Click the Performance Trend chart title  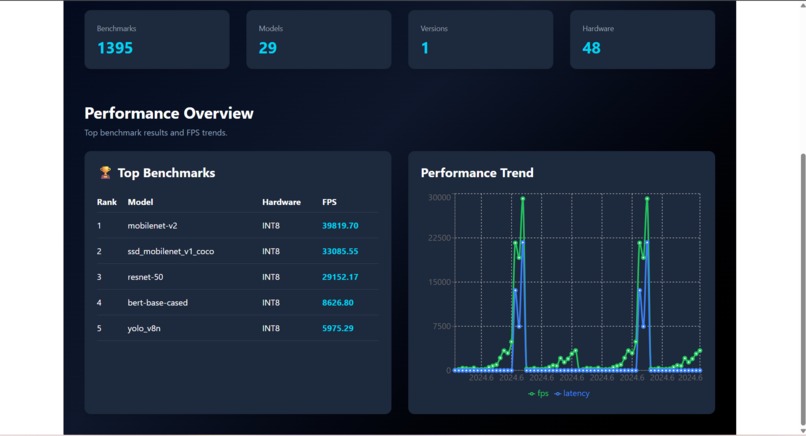pos(477,173)
